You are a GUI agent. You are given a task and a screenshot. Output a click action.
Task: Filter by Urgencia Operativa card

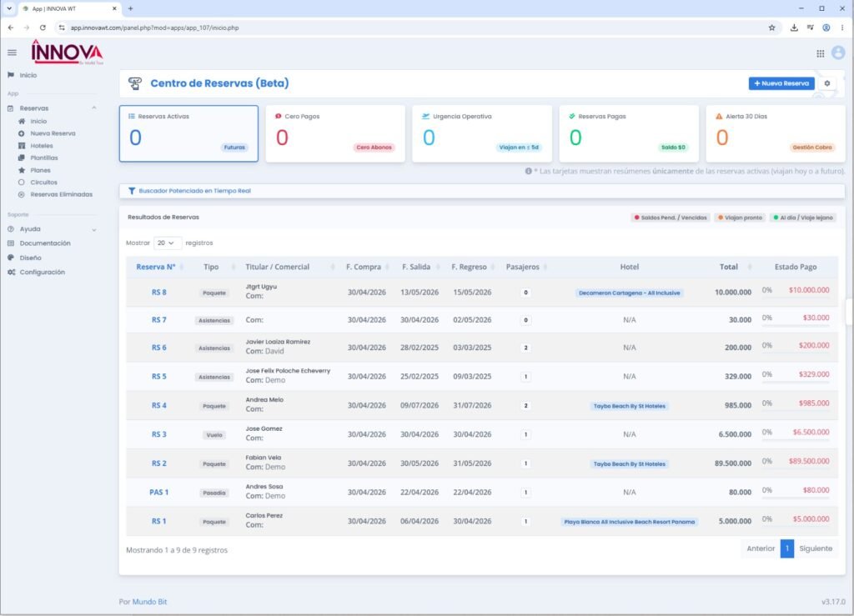(x=482, y=133)
